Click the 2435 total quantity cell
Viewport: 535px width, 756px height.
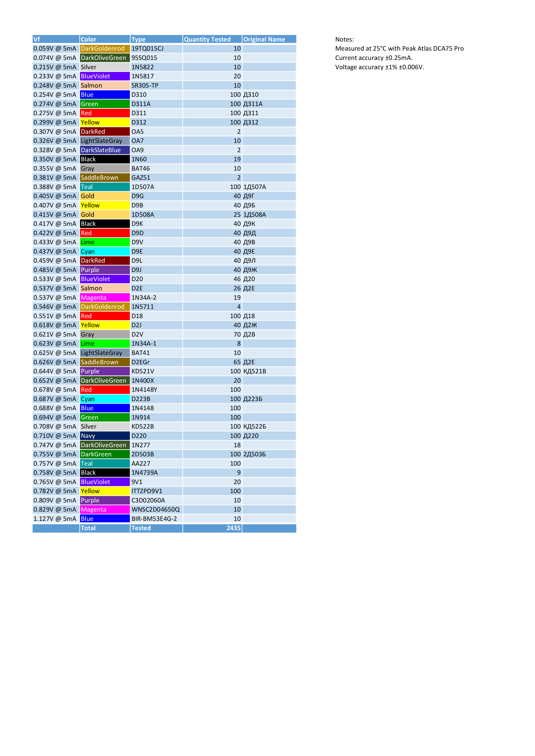click(x=212, y=528)
